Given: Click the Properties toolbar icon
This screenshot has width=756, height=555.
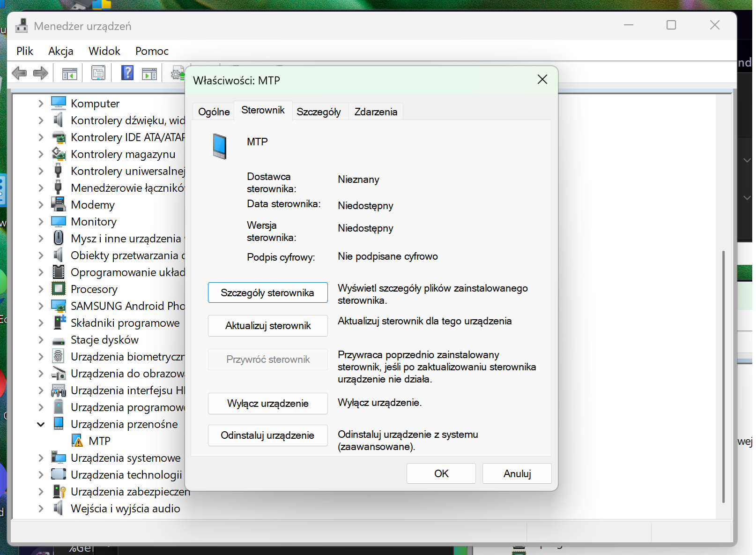Looking at the screenshot, I should pyautogui.click(x=98, y=73).
